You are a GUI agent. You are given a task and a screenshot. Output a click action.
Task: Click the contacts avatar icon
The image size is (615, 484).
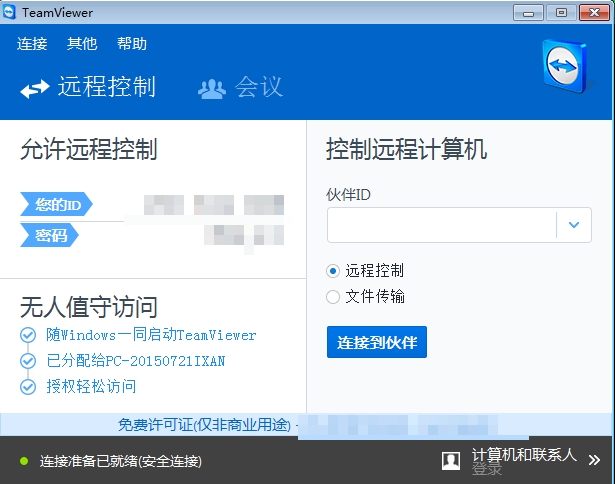coord(451,460)
